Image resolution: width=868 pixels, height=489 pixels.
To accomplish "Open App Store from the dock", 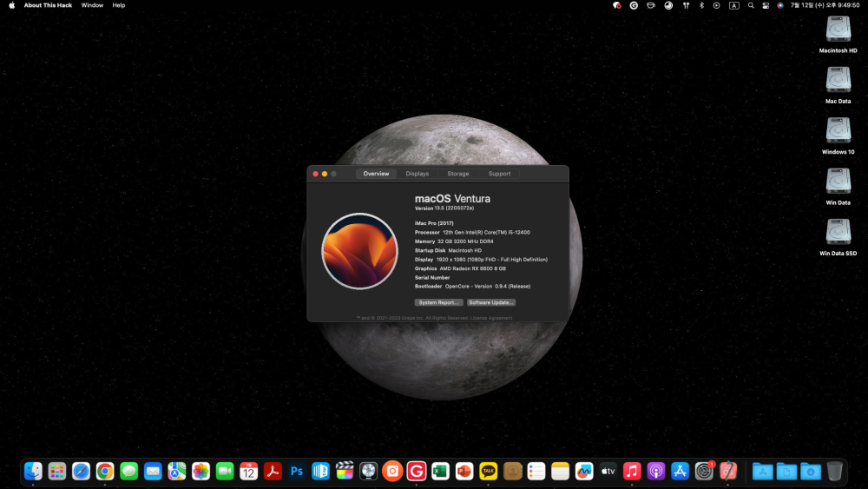I will [x=680, y=472].
